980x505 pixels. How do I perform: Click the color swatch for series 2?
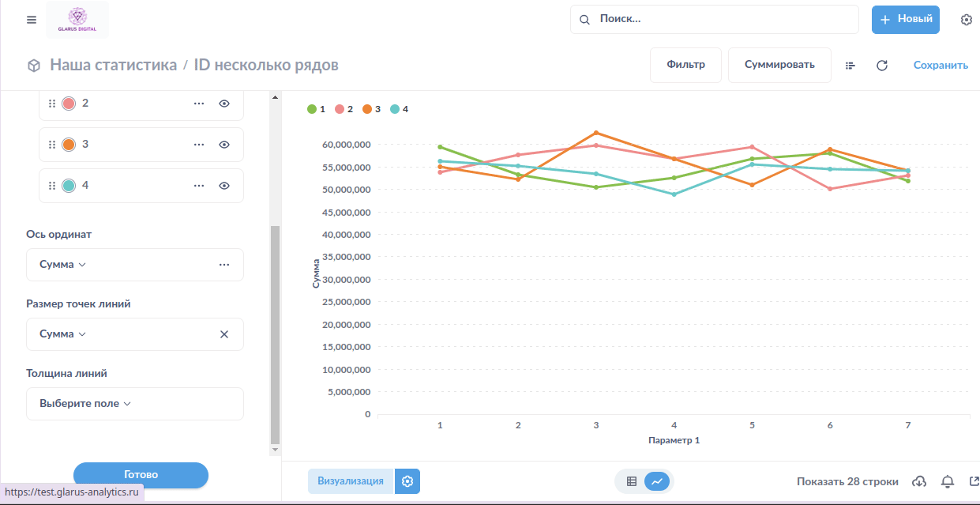tap(69, 104)
